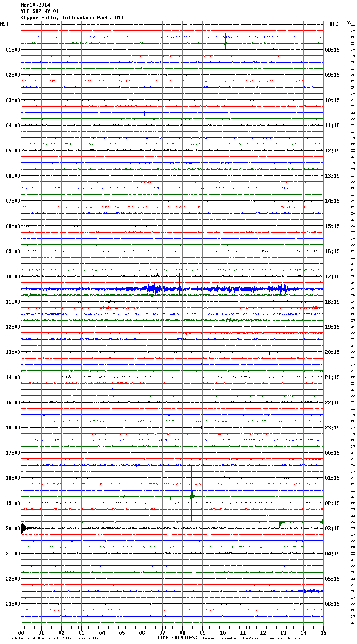This screenshot has width=357, height=644.
Task: Click the 05 minute tick label
Action: [122, 633]
